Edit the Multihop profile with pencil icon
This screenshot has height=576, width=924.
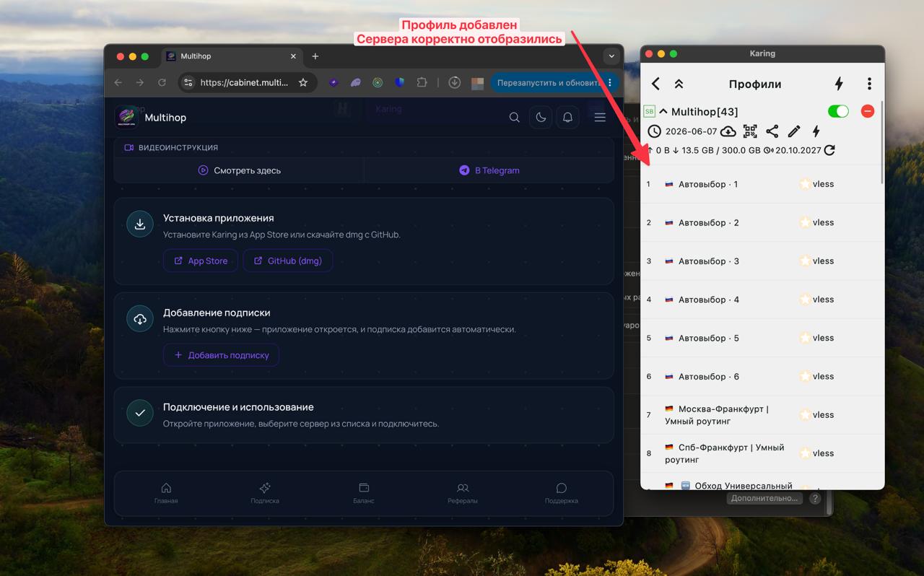[794, 131]
